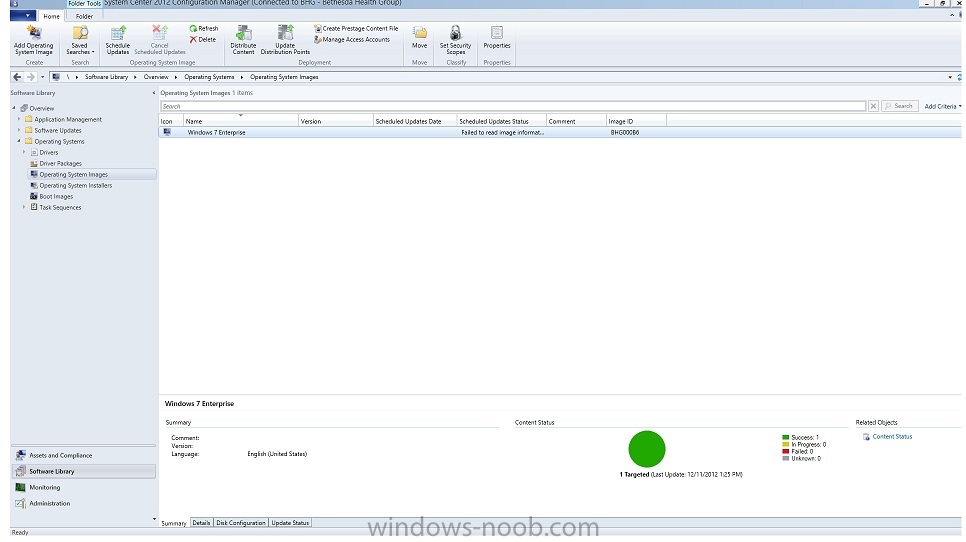
Task: Switch to the Folder ribbon tab
Action: pyautogui.click(x=84, y=16)
